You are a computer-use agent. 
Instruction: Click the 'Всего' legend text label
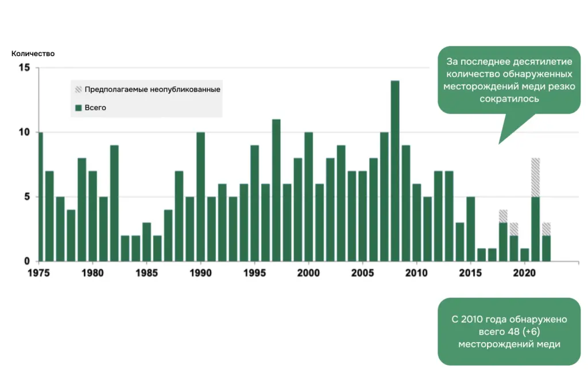95,107
